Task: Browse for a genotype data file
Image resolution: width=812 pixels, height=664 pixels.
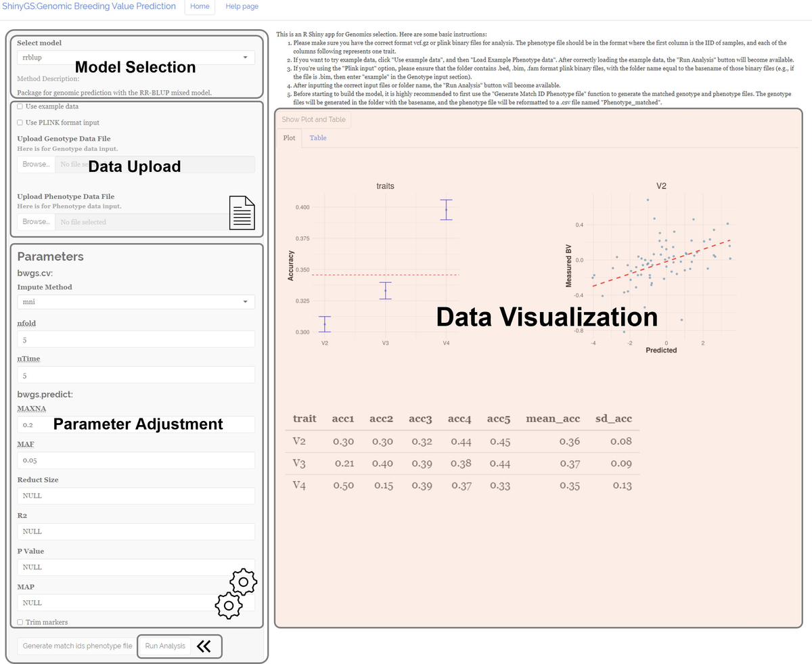Action: [x=35, y=164]
